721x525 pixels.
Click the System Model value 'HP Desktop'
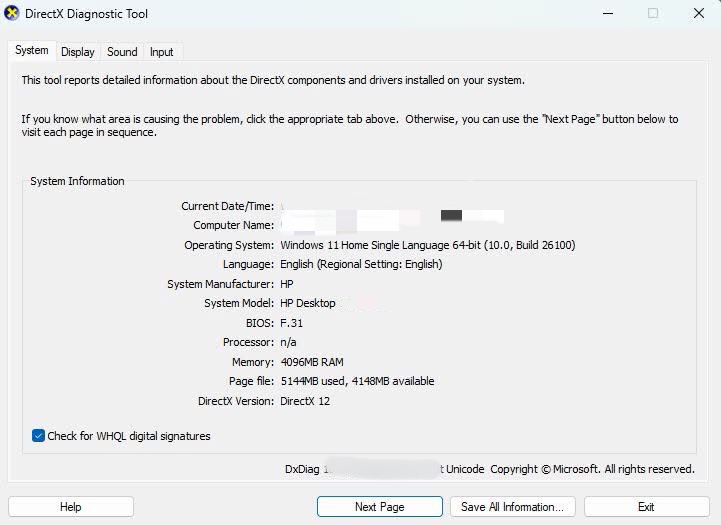coord(308,303)
